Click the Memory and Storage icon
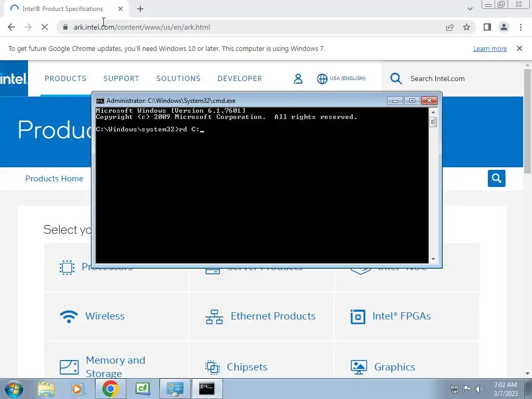 (x=69, y=367)
